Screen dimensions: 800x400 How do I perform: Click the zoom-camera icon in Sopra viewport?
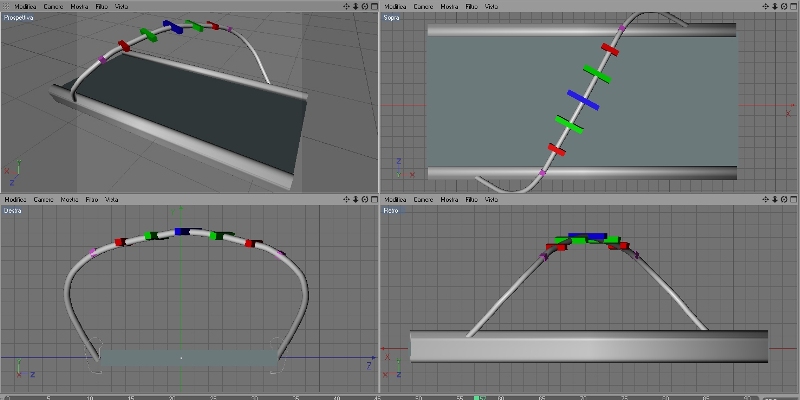click(x=775, y=6)
